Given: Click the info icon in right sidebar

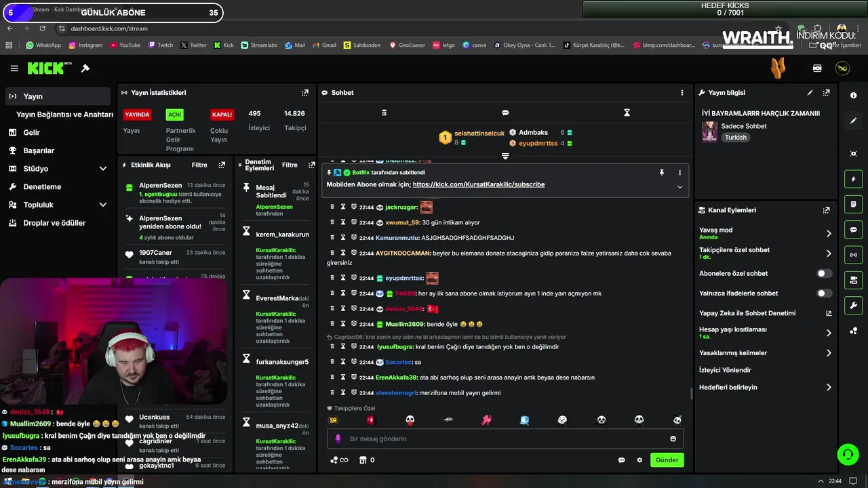Looking at the screenshot, I should point(853,96).
